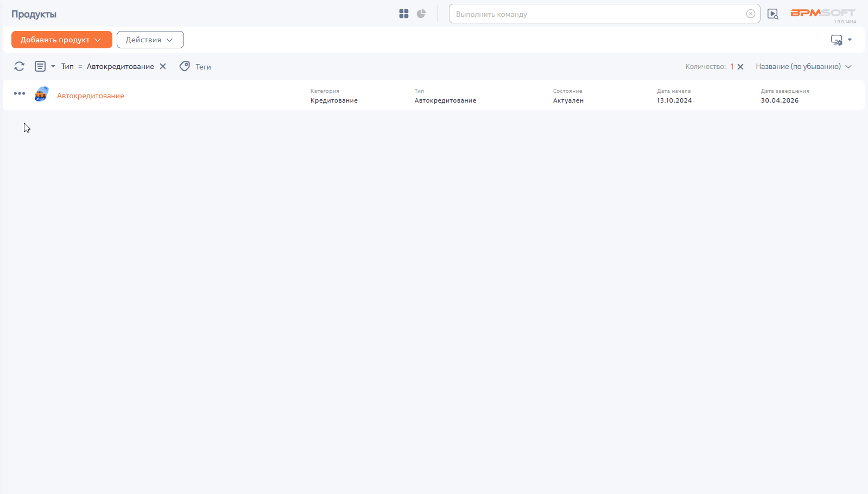Expand the filter dropdown arrow

click(x=53, y=66)
